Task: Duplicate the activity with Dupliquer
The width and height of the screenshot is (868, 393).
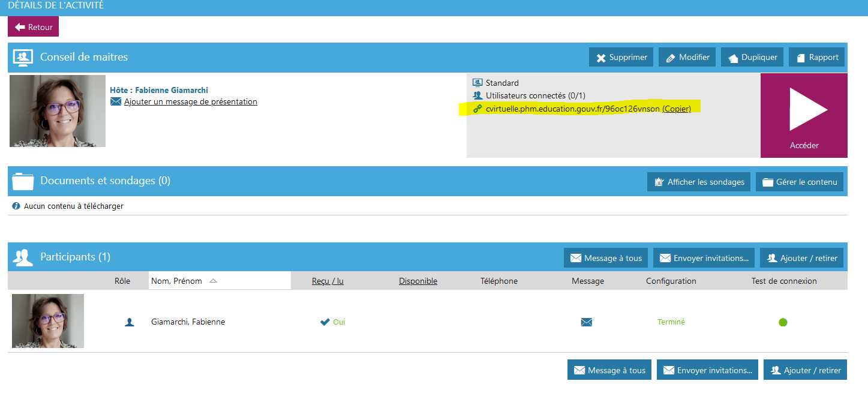Action: [x=752, y=58]
